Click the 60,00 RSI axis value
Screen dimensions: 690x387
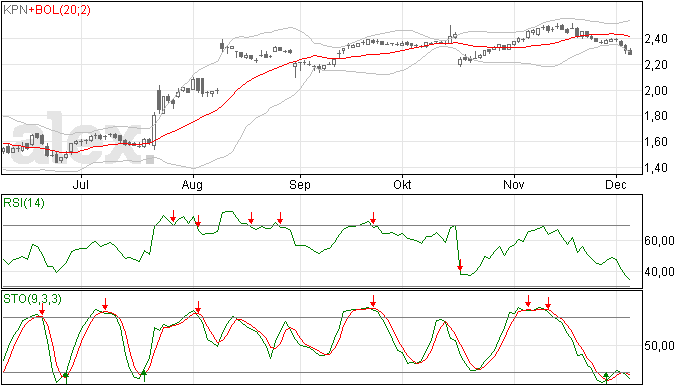click(x=659, y=241)
